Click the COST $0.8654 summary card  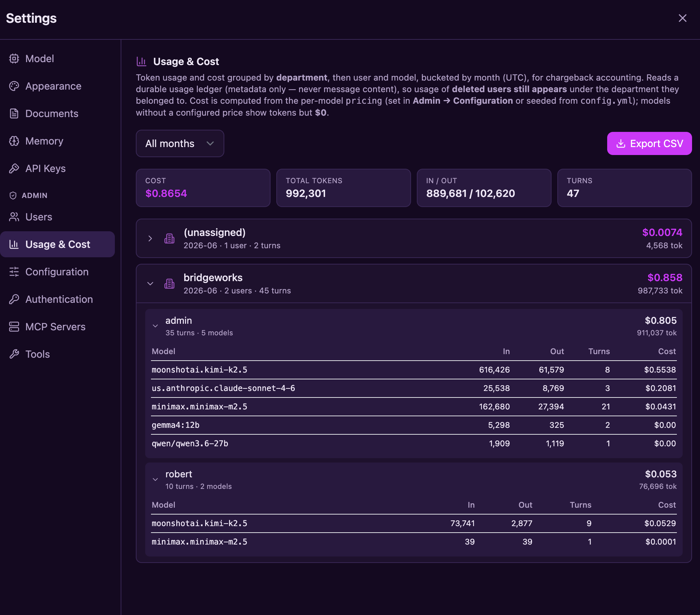(203, 188)
